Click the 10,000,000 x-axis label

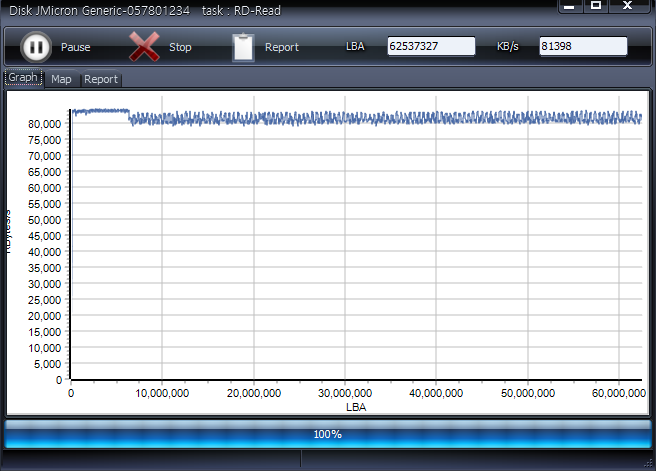click(x=162, y=393)
